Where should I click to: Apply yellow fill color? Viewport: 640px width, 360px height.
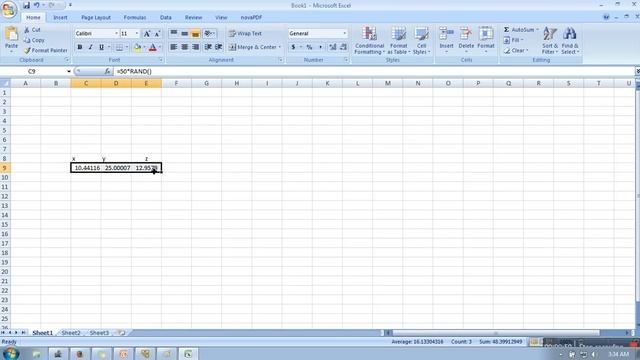pyautogui.click(x=137, y=47)
